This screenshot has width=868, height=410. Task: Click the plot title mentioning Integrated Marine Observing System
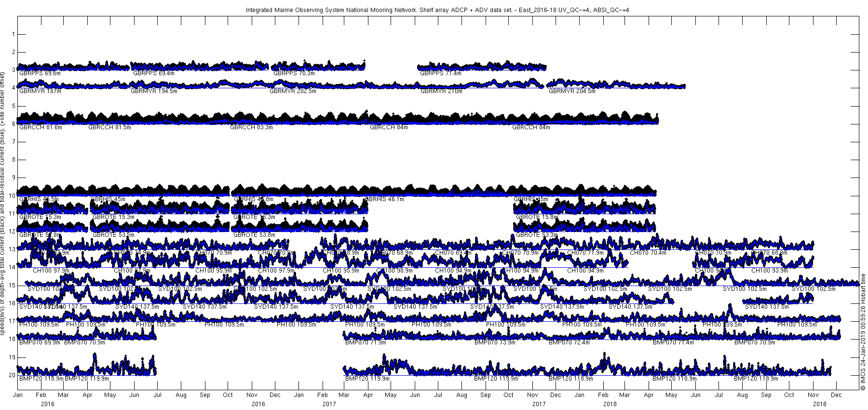[x=437, y=10]
